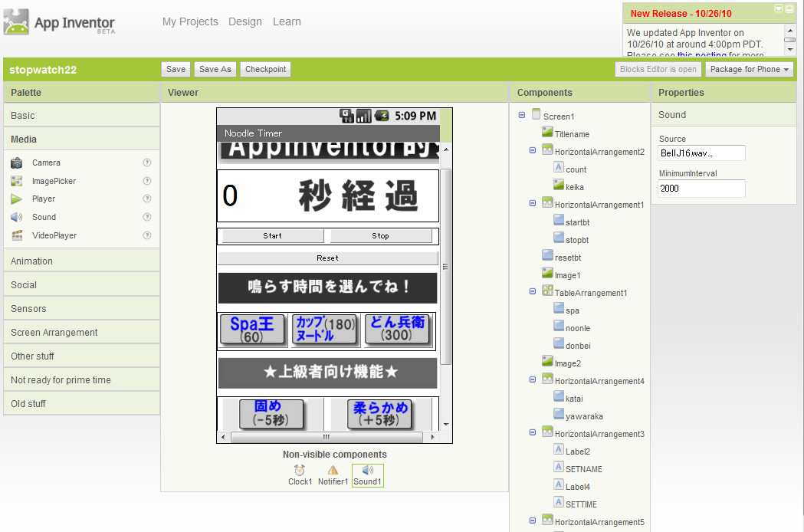804x532 pixels.
Task: Open help for Camera component
Action: pos(147,163)
